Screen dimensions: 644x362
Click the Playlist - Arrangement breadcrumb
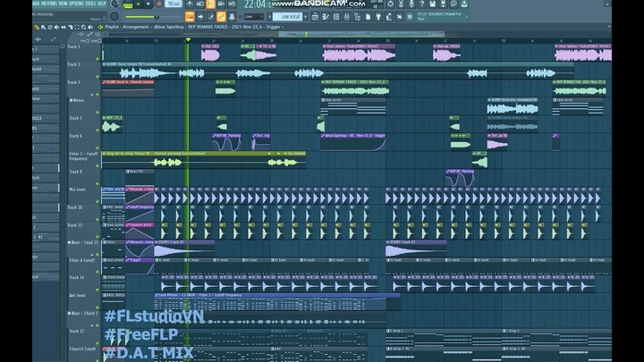[127, 27]
